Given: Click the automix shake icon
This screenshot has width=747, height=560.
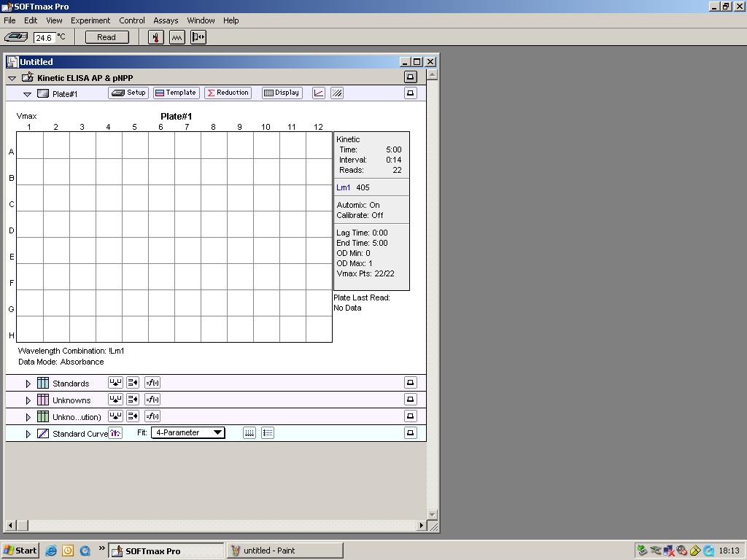Looking at the screenshot, I should click(177, 37).
